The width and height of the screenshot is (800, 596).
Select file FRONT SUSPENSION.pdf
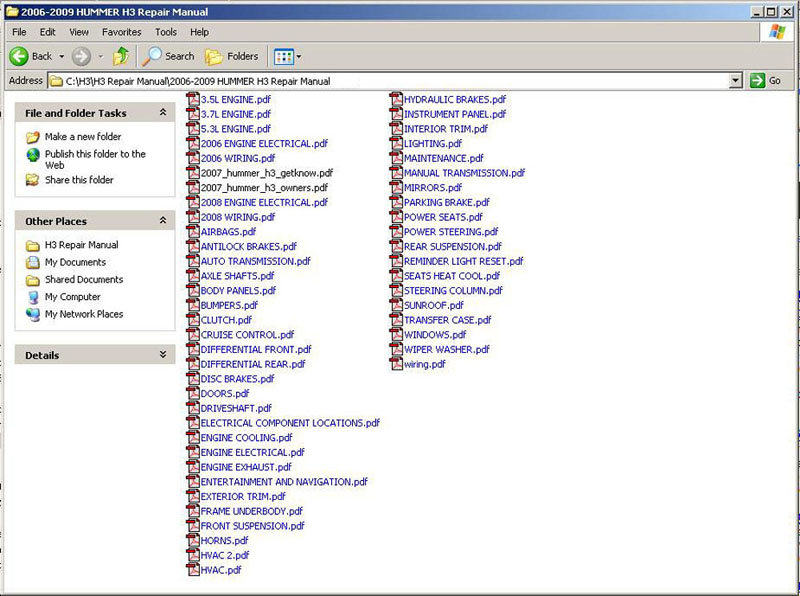(253, 526)
